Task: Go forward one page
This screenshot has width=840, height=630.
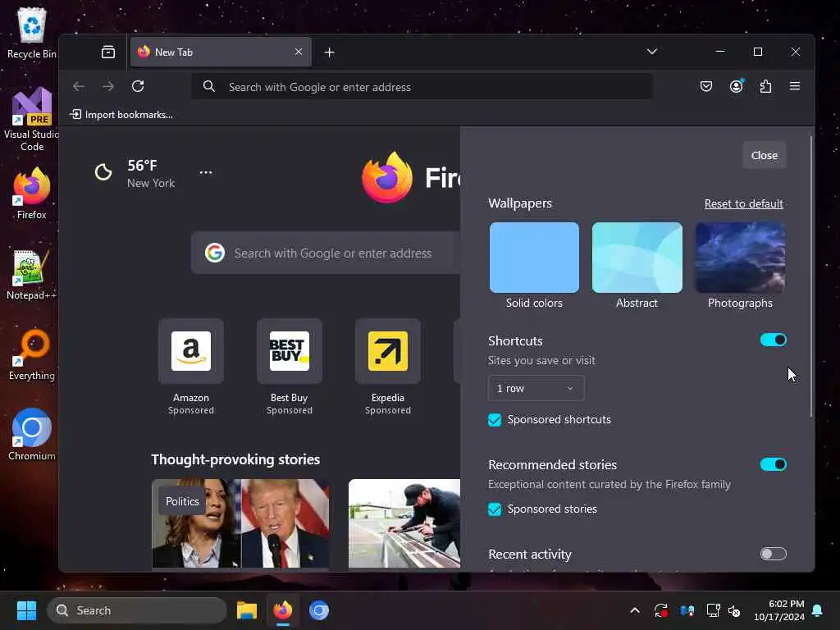Action: 108,86
